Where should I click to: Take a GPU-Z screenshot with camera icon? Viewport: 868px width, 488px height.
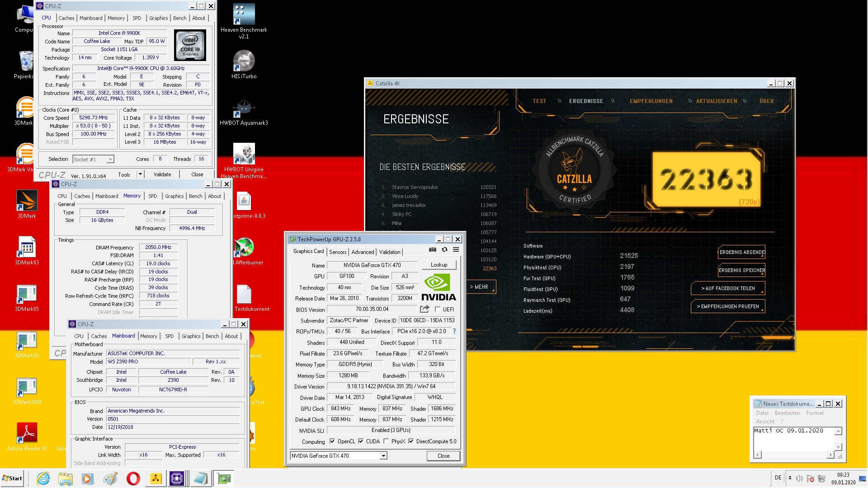433,249
